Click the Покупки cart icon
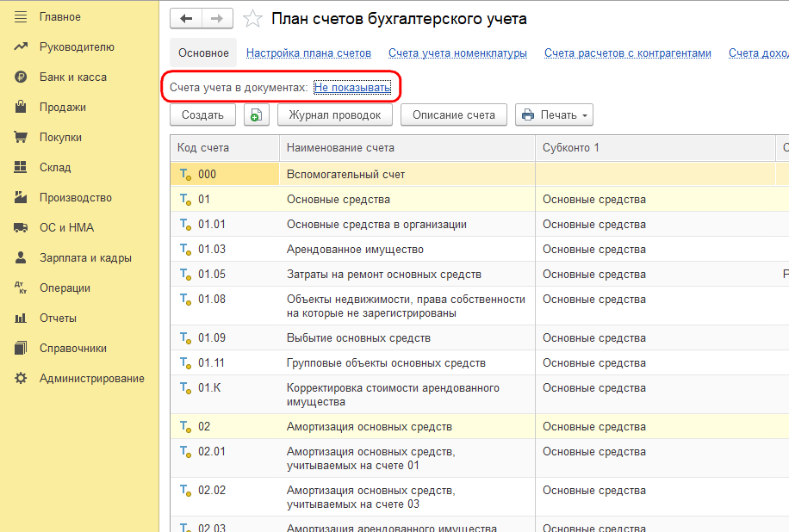 [x=21, y=137]
